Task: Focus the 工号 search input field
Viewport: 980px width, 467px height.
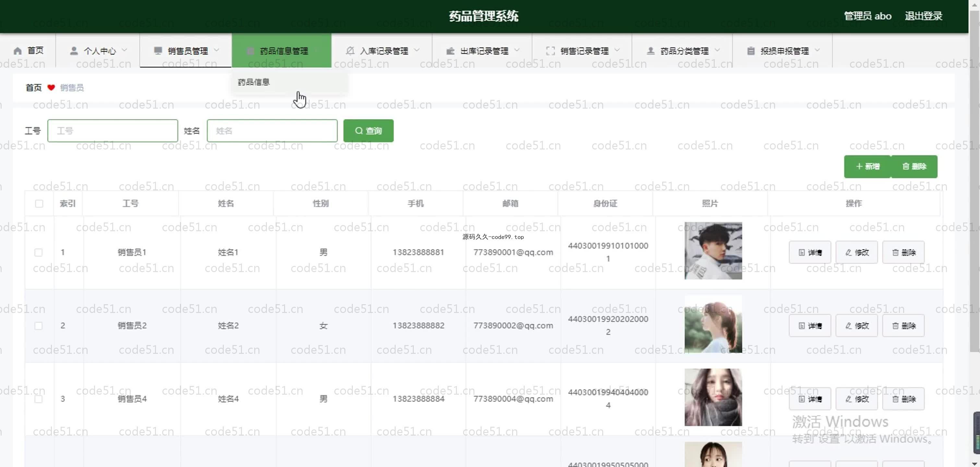Action: tap(113, 131)
